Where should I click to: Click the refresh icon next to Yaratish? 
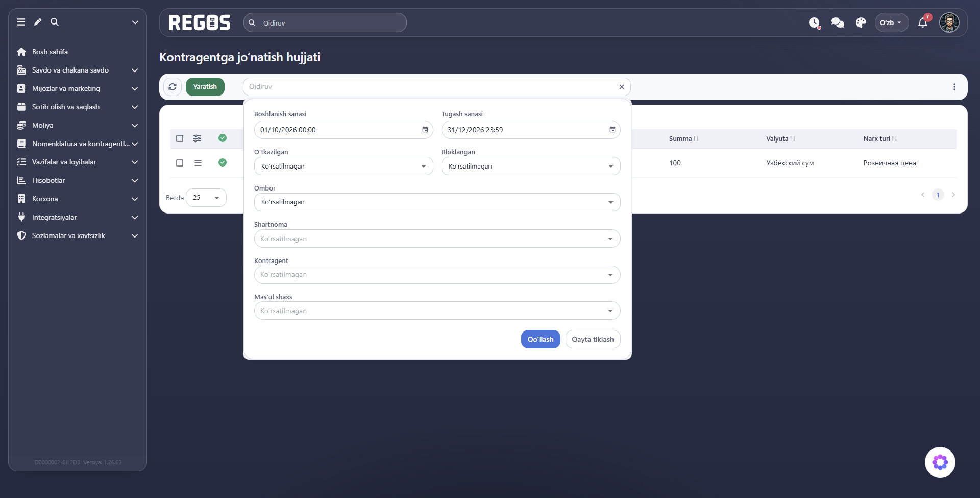(173, 87)
